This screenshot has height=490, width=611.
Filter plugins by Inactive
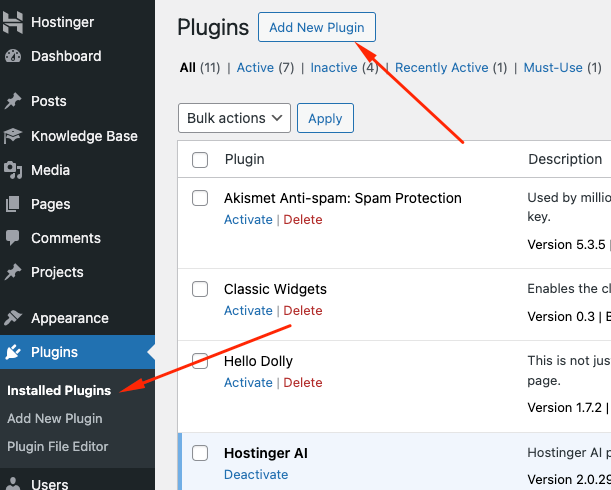pos(334,68)
